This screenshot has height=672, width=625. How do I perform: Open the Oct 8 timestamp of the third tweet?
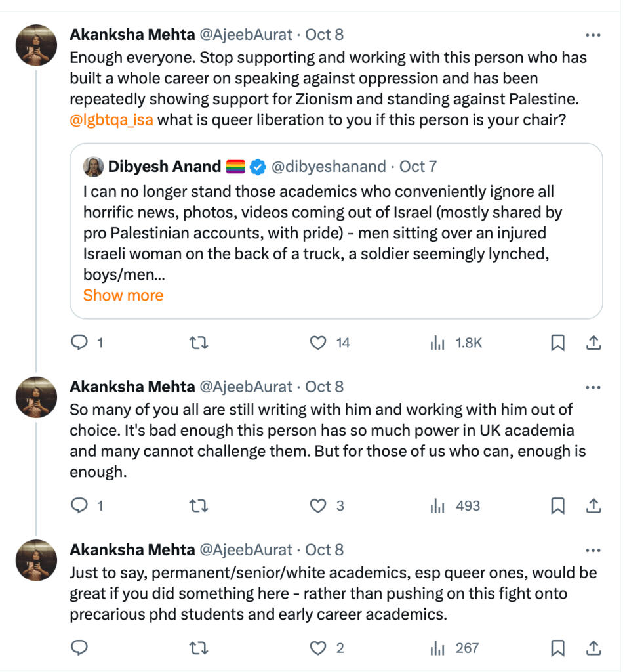point(324,550)
